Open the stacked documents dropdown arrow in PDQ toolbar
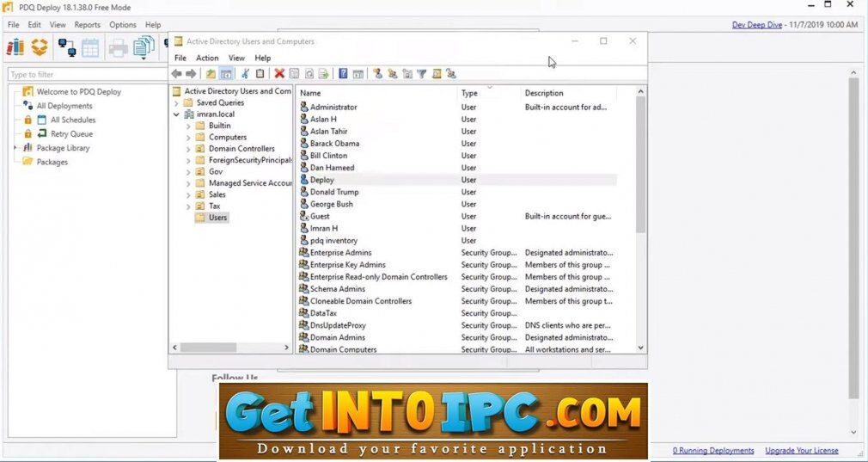The image size is (868, 462). point(144,59)
